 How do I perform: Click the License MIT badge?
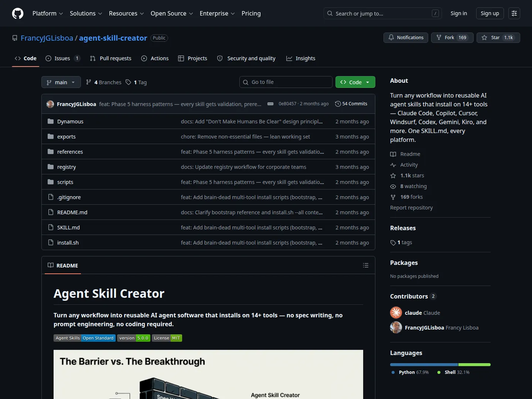pos(167,338)
